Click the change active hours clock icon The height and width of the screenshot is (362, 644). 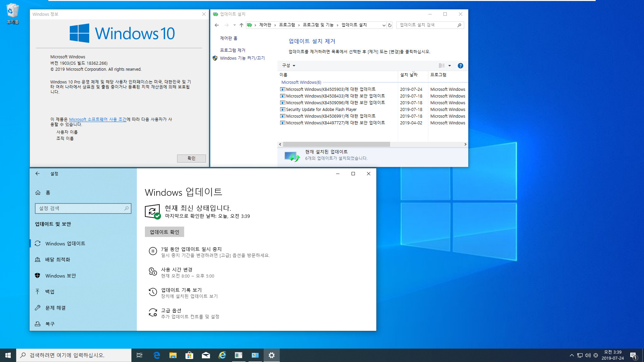coord(153,271)
